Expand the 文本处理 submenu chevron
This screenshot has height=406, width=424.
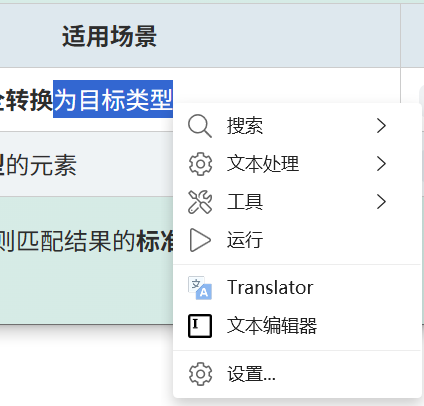[381, 164]
